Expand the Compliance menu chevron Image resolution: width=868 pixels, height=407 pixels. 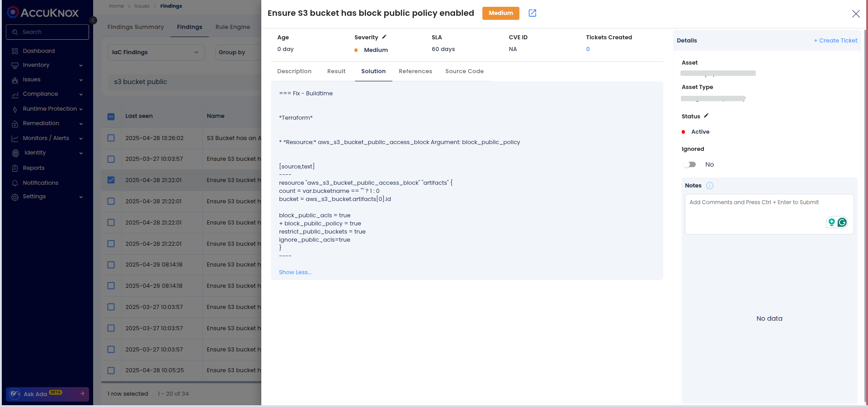pyautogui.click(x=81, y=94)
